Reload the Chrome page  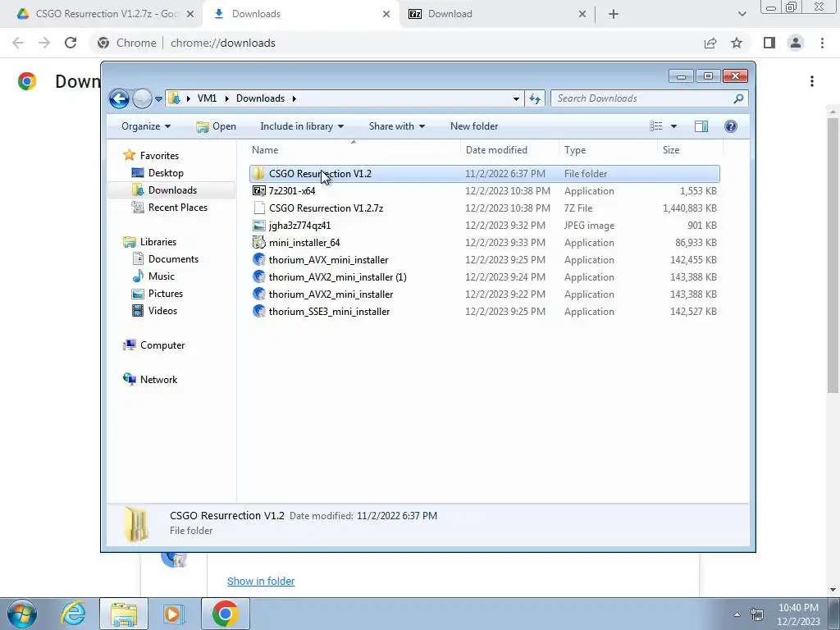point(71,43)
